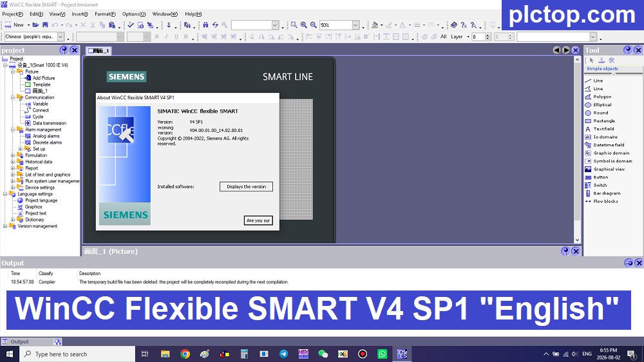644x362 pixels.
Task: Open Add Picture in project tree
Action: click(x=44, y=78)
